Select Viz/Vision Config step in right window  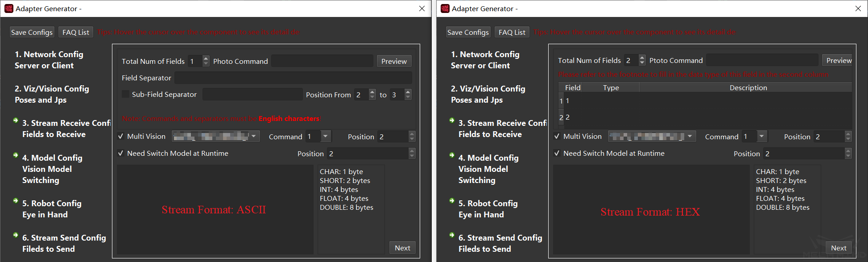(x=488, y=94)
